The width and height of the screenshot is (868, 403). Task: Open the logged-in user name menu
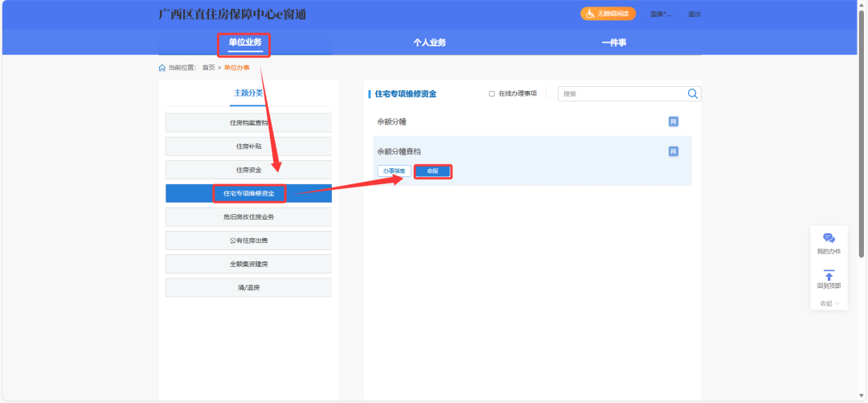point(661,14)
